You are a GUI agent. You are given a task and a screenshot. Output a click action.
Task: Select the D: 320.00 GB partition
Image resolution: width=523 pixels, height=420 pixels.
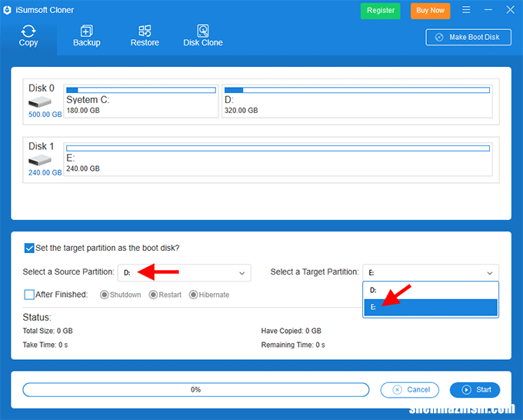[x=357, y=101]
